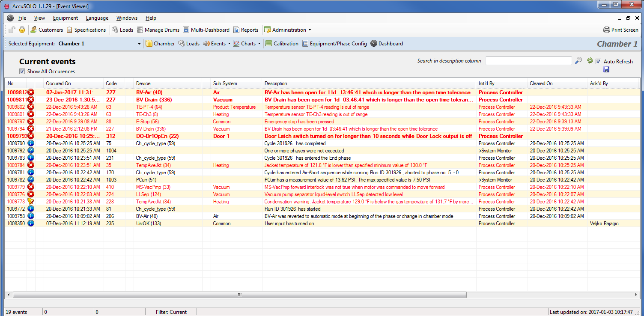Viewport: 644px width, 316px height.
Task: Open the Customers toolbar icon
Action: (x=47, y=30)
